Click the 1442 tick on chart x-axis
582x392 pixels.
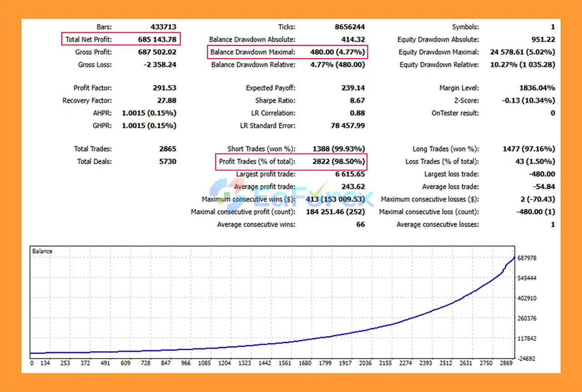click(265, 363)
